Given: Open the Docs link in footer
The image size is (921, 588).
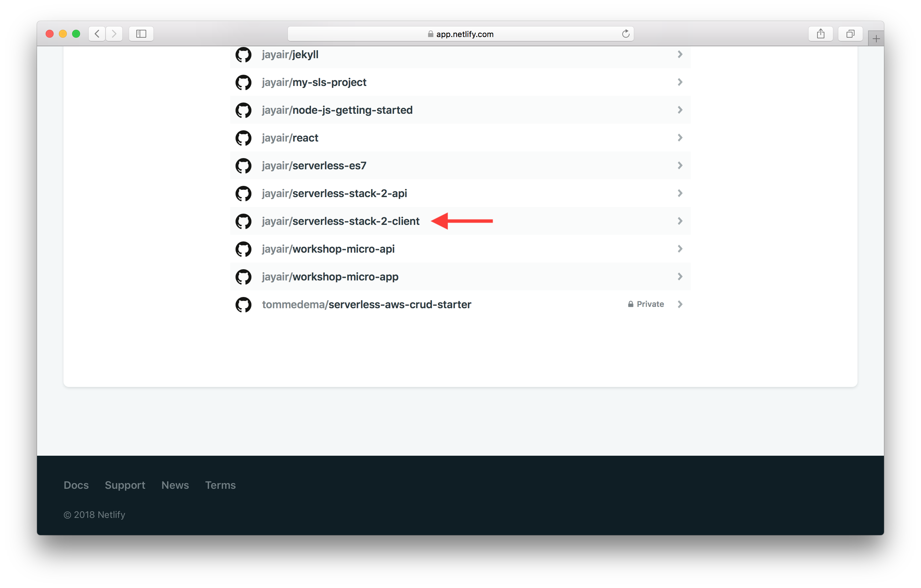Looking at the screenshot, I should click(76, 484).
